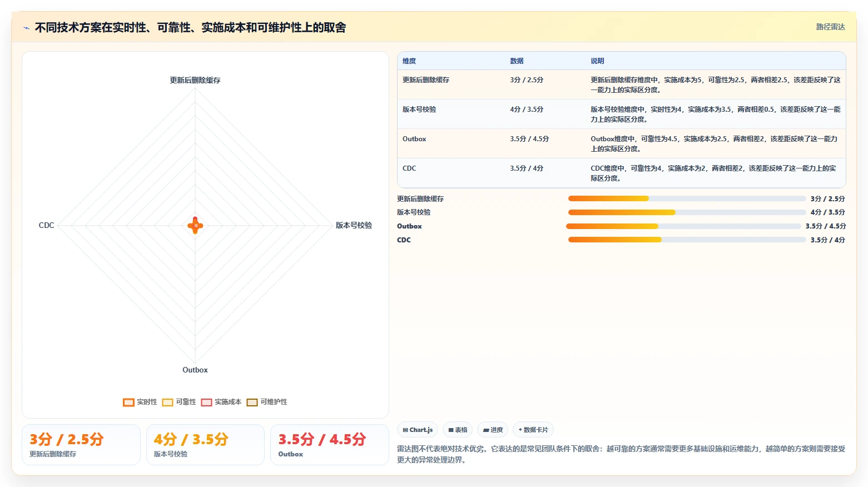
Task: Click the radar chart center data point
Action: pyautogui.click(x=195, y=225)
